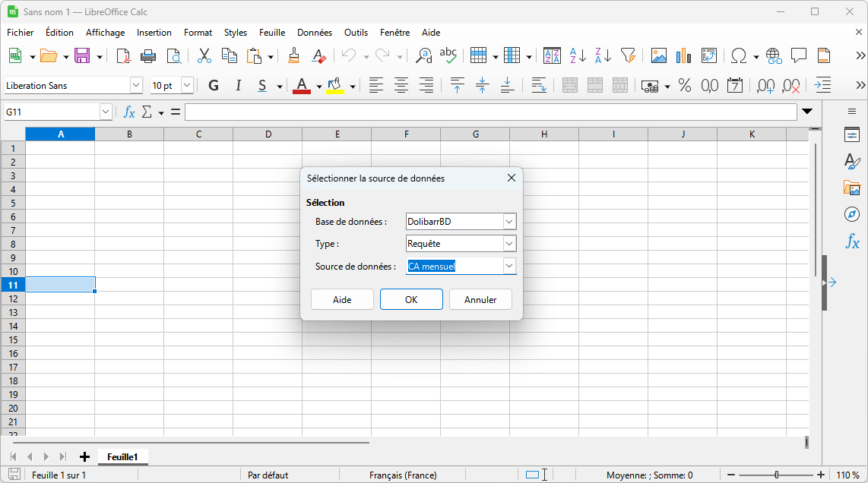Open the Données menu

click(x=314, y=33)
